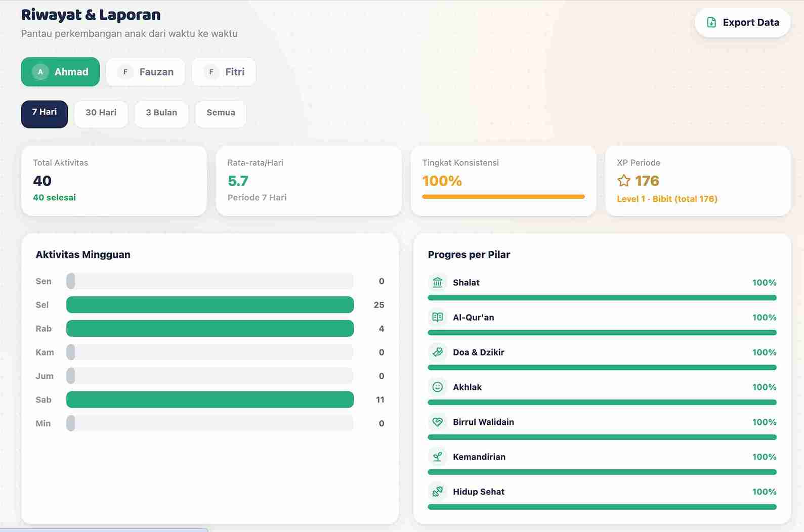Click the 'Periode 7 Hari' text
The width and height of the screenshot is (804, 532).
[257, 198]
